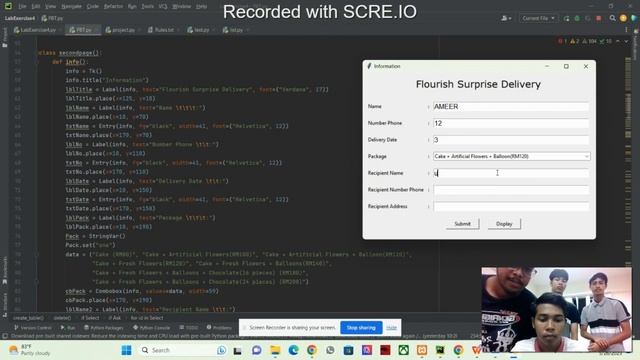Open the VCS menu
The width and height of the screenshot is (640, 360).
point(163,6)
